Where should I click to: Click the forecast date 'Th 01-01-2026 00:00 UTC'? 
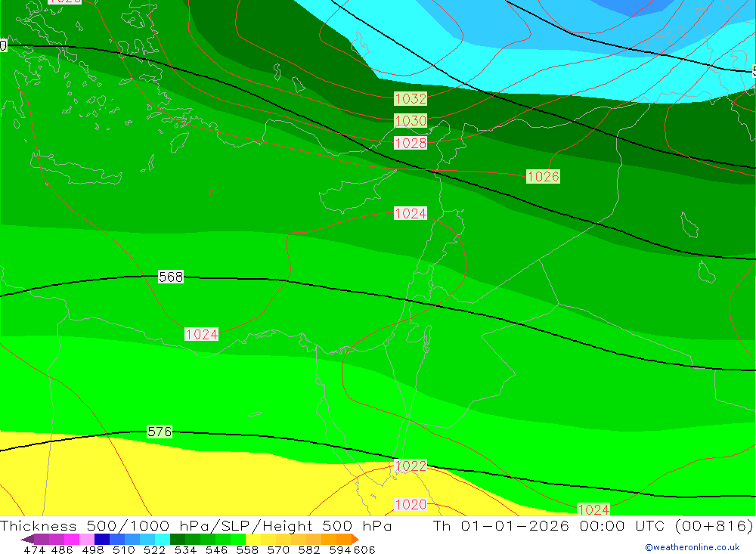click(549, 525)
